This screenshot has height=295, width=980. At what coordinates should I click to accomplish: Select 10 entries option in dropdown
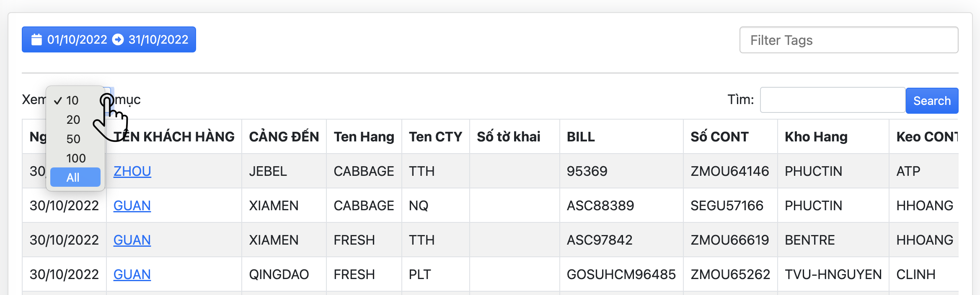pyautogui.click(x=72, y=100)
